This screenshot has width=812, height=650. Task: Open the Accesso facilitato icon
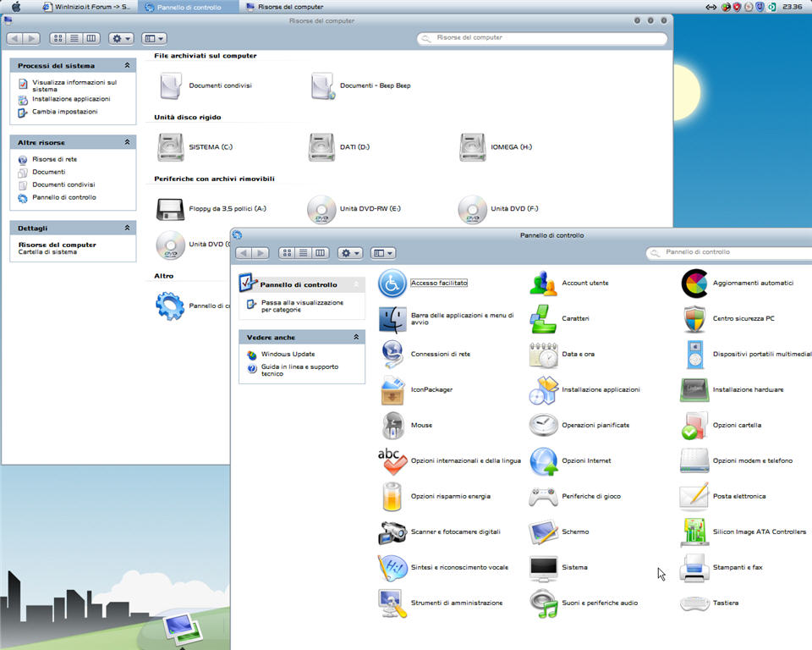tap(392, 284)
